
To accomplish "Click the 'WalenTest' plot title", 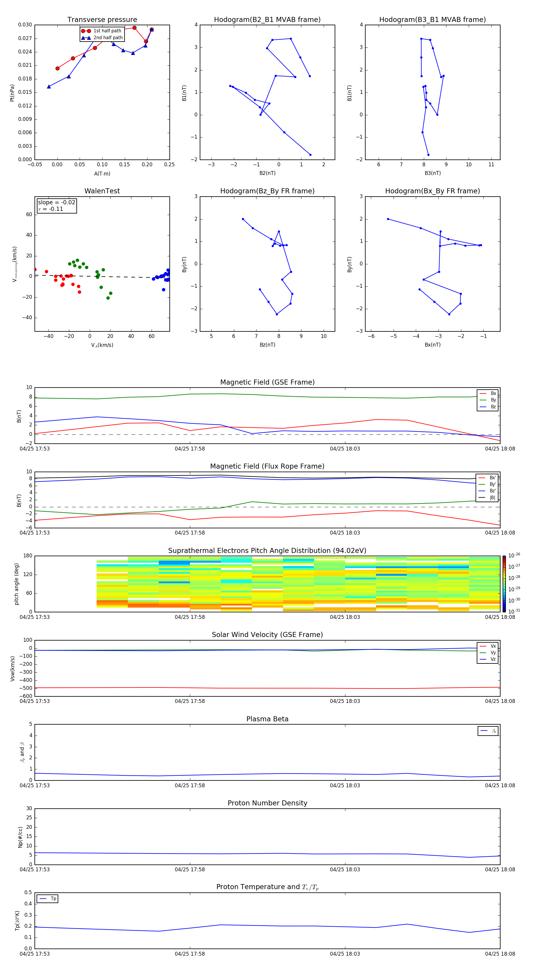I will [x=102, y=191].
